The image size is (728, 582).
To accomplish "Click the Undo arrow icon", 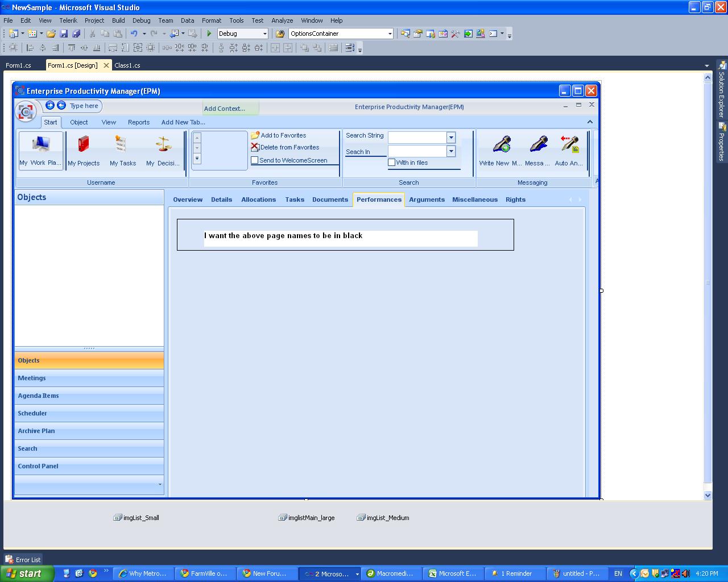I will tap(134, 34).
